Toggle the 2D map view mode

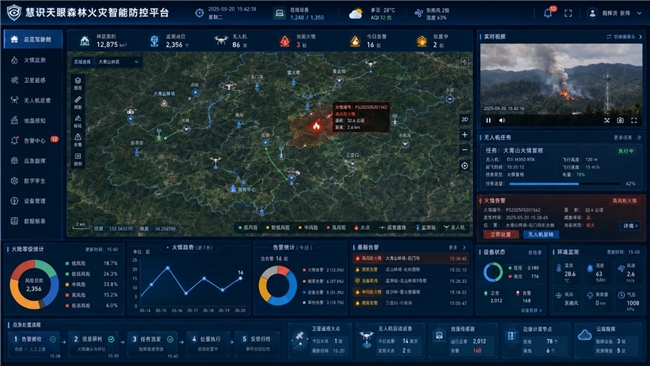(x=465, y=119)
